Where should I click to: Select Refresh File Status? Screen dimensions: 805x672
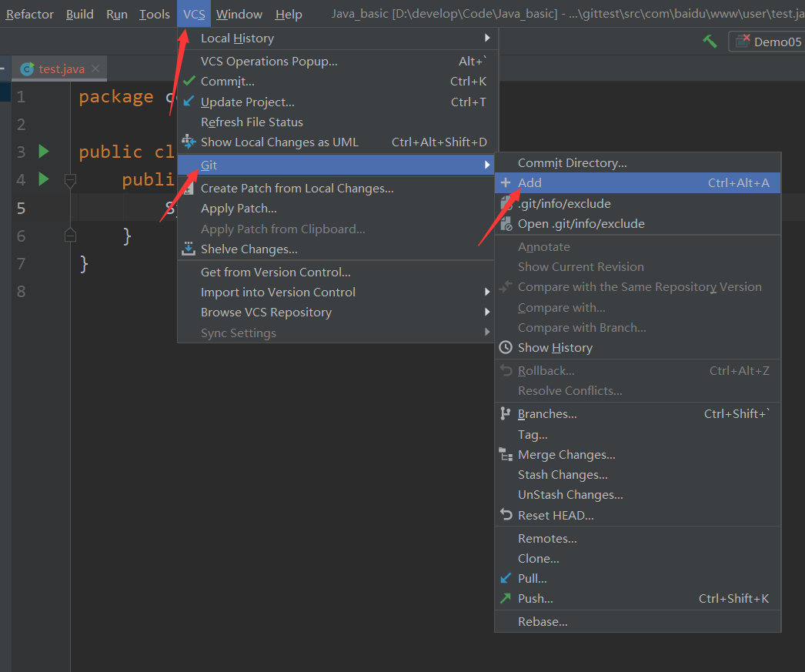[x=338, y=122]
